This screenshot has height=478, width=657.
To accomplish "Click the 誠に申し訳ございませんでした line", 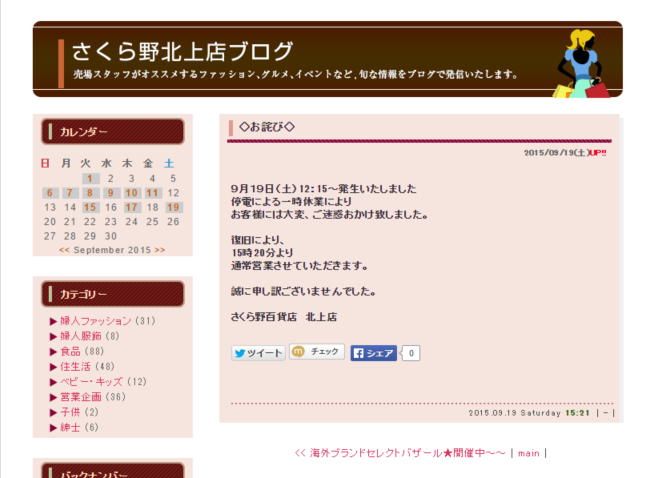I will click(303, 291).
